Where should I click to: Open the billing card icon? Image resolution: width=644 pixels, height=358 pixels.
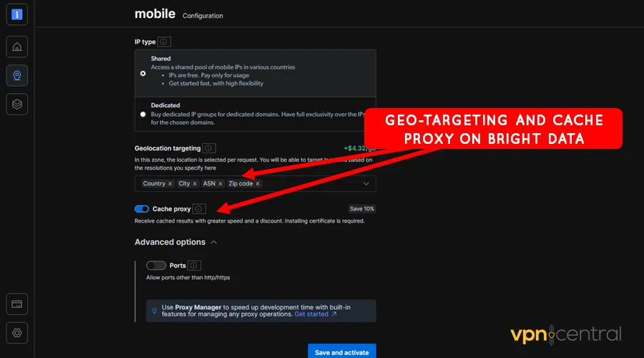[17, 304]
